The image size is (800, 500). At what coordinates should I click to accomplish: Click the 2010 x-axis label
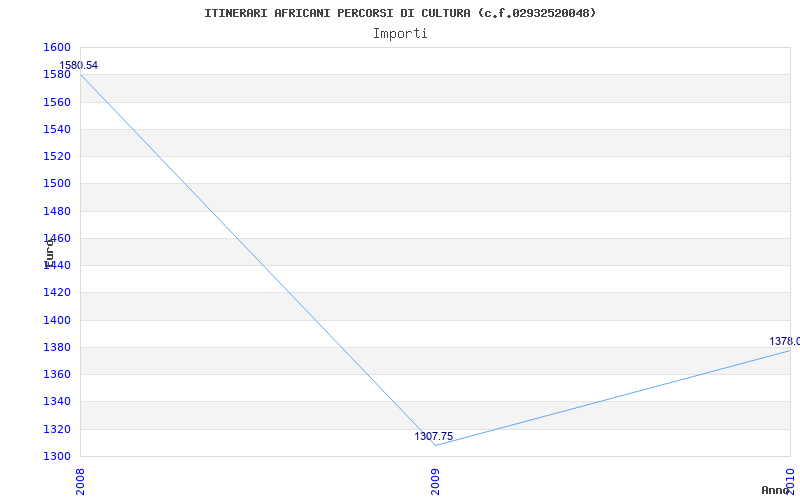click(790, 482)
